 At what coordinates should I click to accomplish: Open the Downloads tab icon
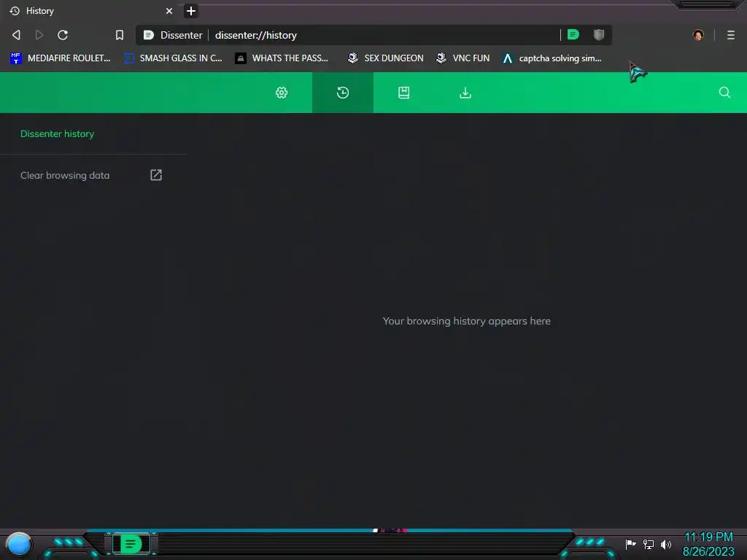tap(465, 93)
